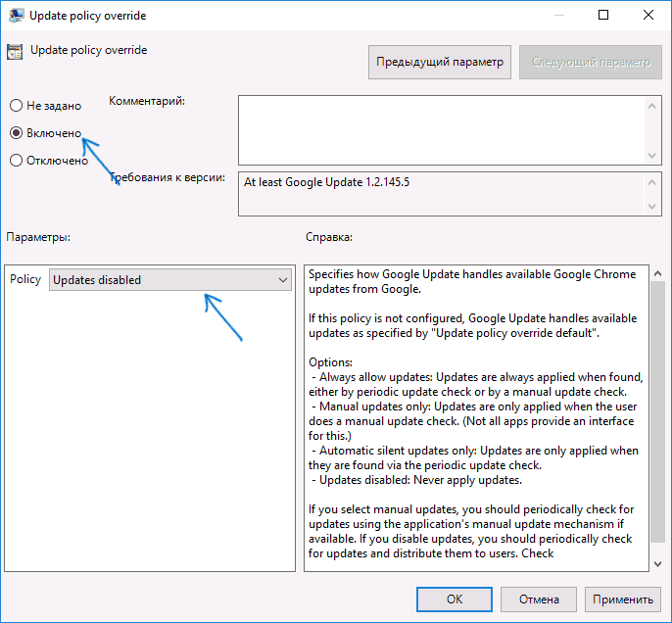Maximize the Update policy override window

tap(604, 15)
